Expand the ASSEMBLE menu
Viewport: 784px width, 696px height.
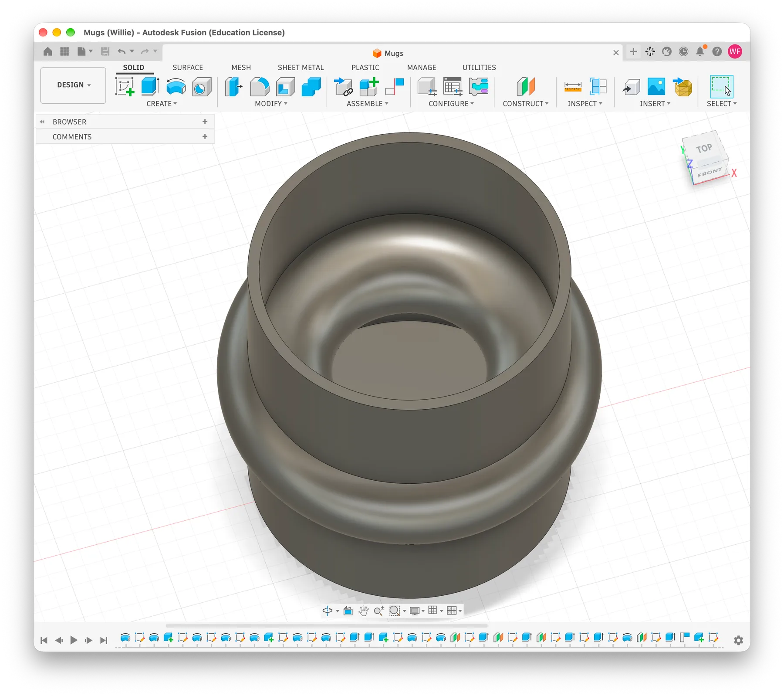pos(367,104)
